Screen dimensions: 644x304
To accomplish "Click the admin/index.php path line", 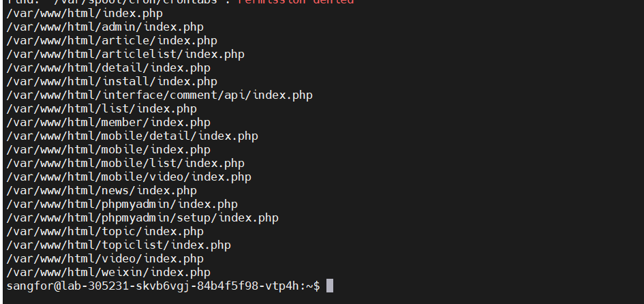I will tap(105, 27).
